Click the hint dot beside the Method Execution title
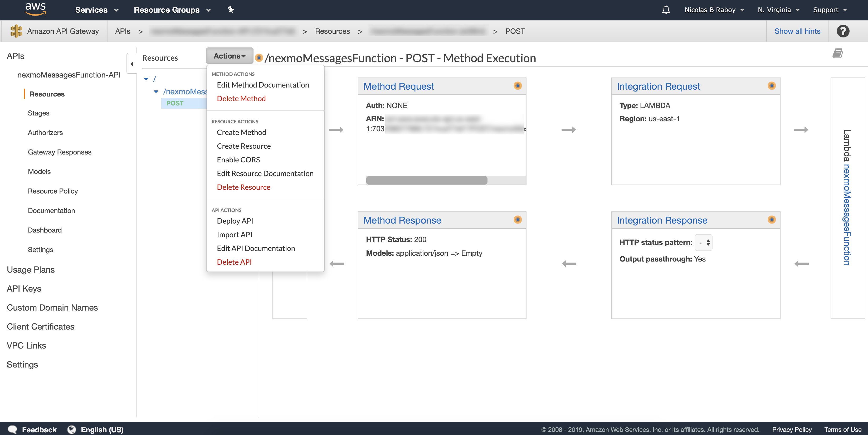 pos(259,58)
